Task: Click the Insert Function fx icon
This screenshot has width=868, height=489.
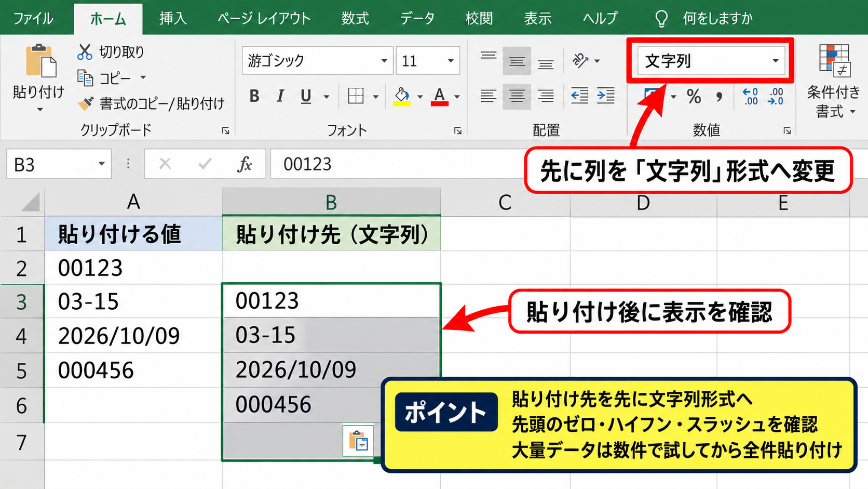Action: coord(245,164)
